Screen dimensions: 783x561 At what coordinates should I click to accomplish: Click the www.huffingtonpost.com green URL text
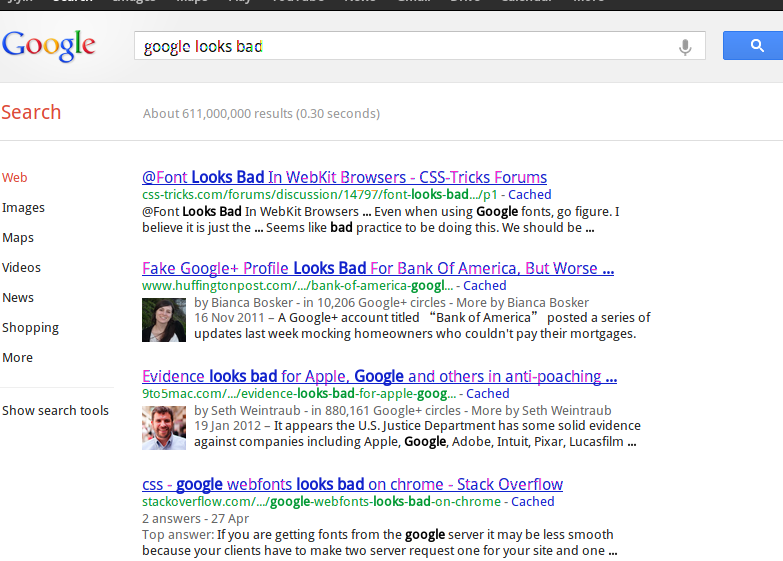pyautogui.click(x=297, y=285)
